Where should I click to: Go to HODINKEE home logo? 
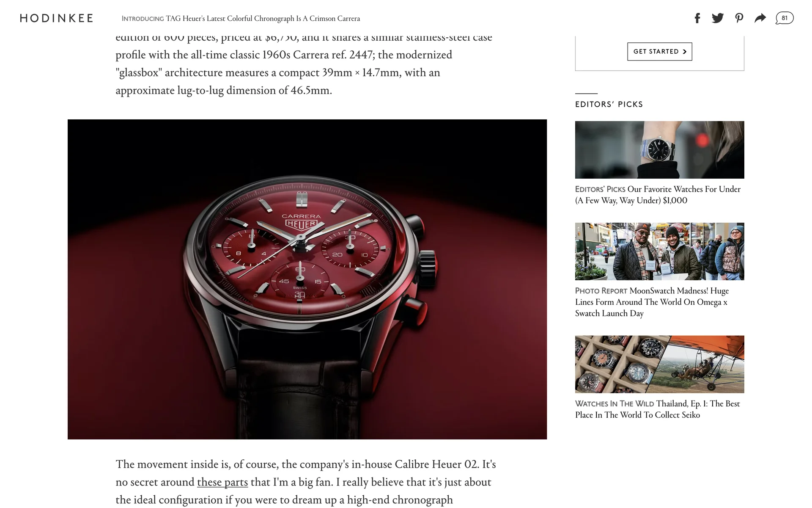click(56, 18)
